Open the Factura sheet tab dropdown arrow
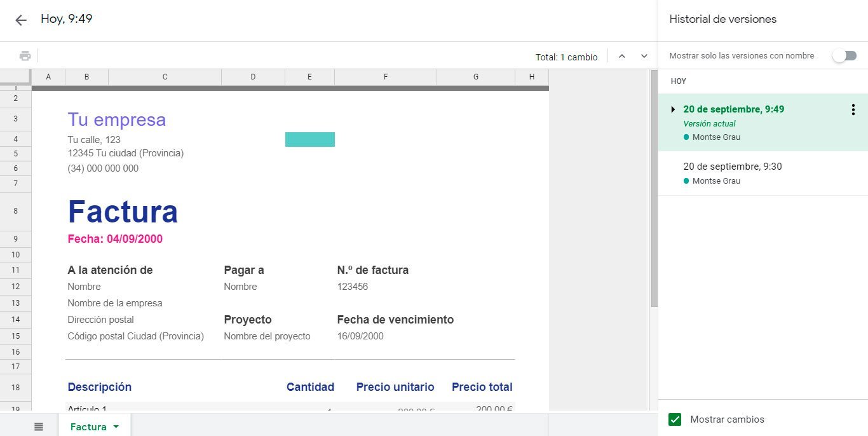Screen dimensions: 868x436 tap(116, 427)
